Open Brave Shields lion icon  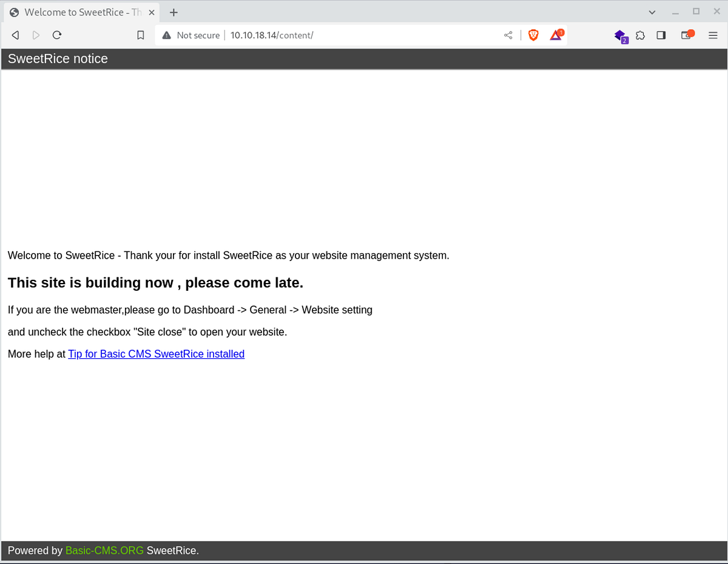533,35
